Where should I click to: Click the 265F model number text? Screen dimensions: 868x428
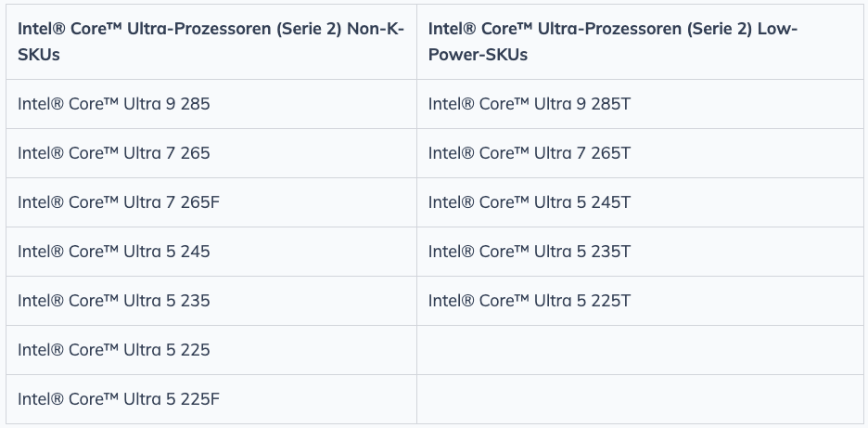[x=199, y=202]
